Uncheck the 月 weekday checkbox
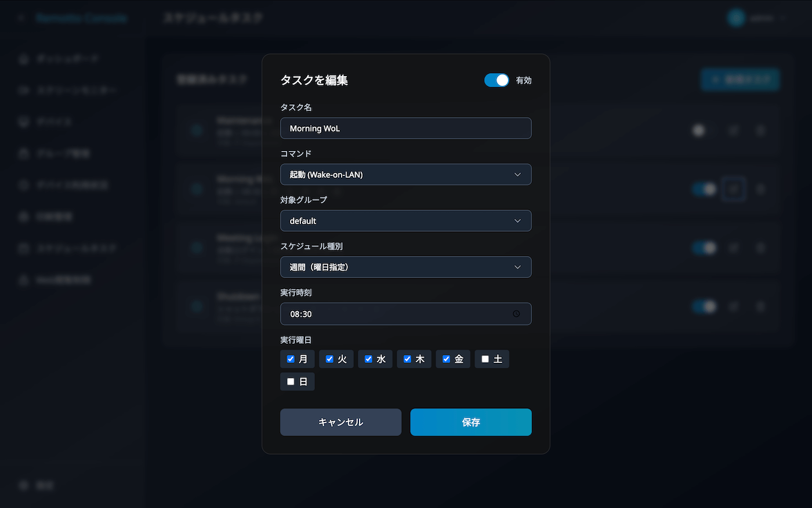This screenshot has height=508, width=812. (291, 359)
